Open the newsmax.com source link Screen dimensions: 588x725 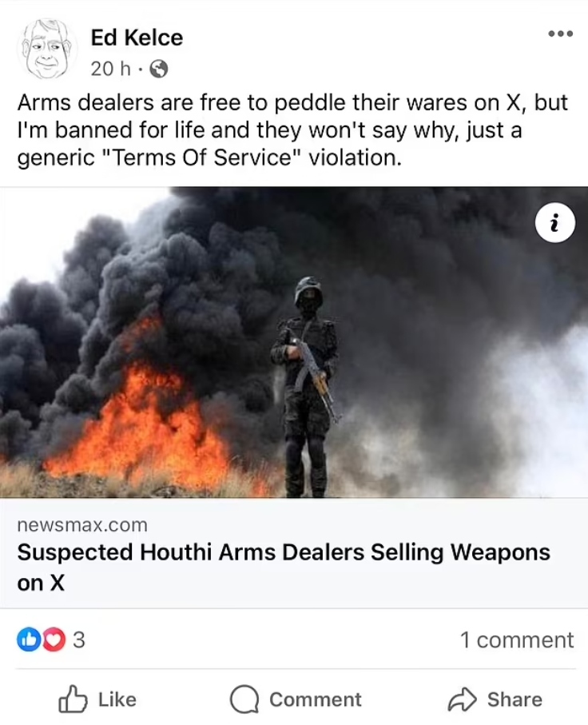pyautogui.click(x=82, y=525)
